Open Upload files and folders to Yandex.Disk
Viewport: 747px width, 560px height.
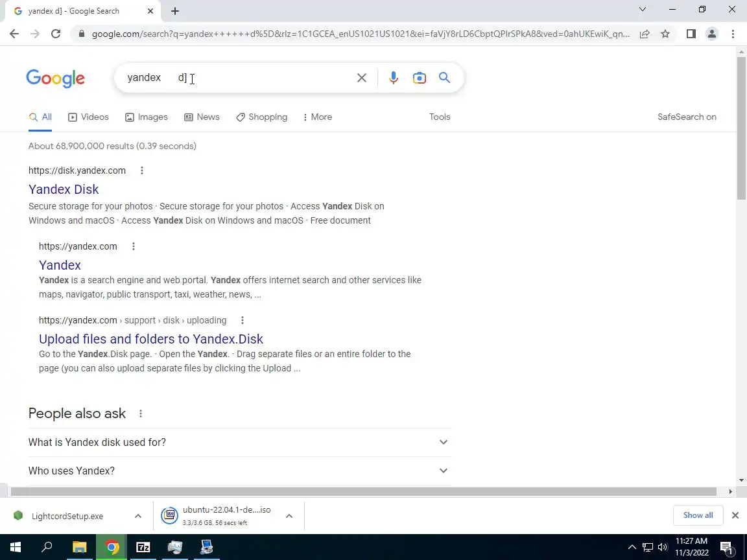(x=151, y=339)
